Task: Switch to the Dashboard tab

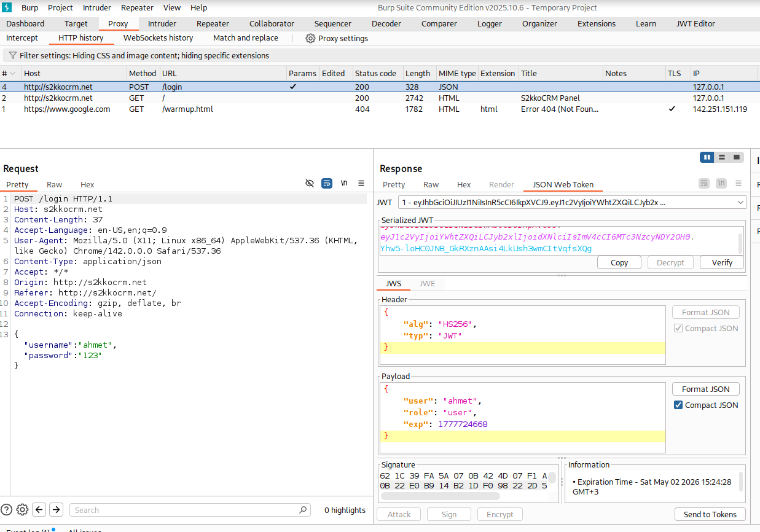Action: [25, 23]
